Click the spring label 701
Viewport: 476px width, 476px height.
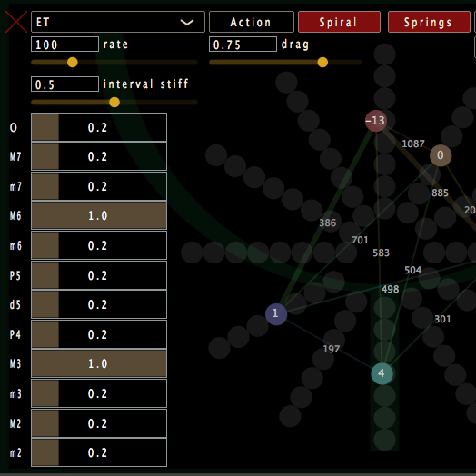pos(360,240)
